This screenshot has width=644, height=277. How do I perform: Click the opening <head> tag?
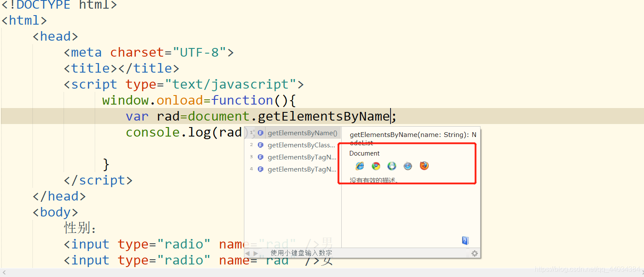(55, 36)
